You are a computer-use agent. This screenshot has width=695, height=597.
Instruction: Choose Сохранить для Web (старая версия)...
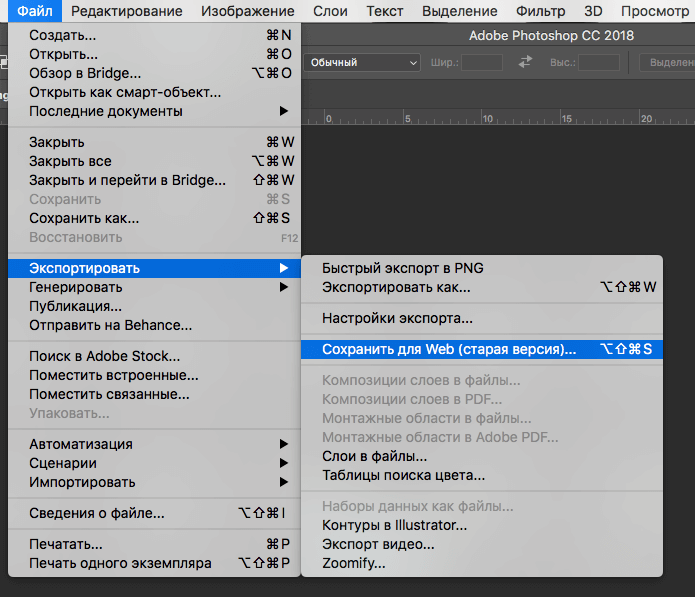(x=482, y=349)
